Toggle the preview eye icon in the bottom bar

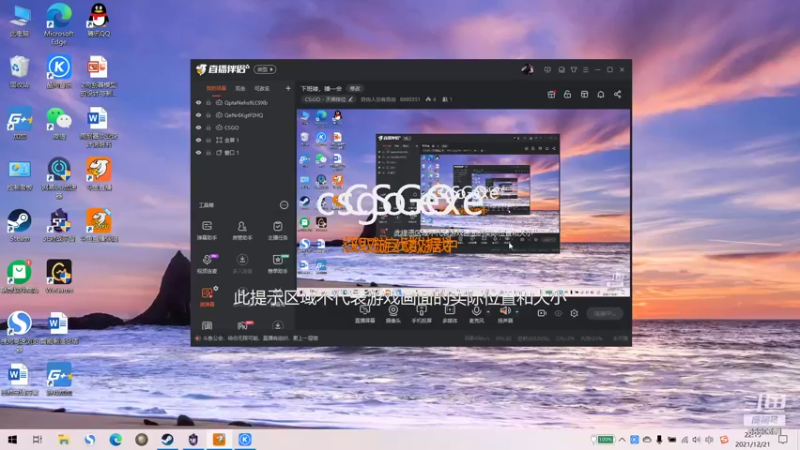[558, 313]
